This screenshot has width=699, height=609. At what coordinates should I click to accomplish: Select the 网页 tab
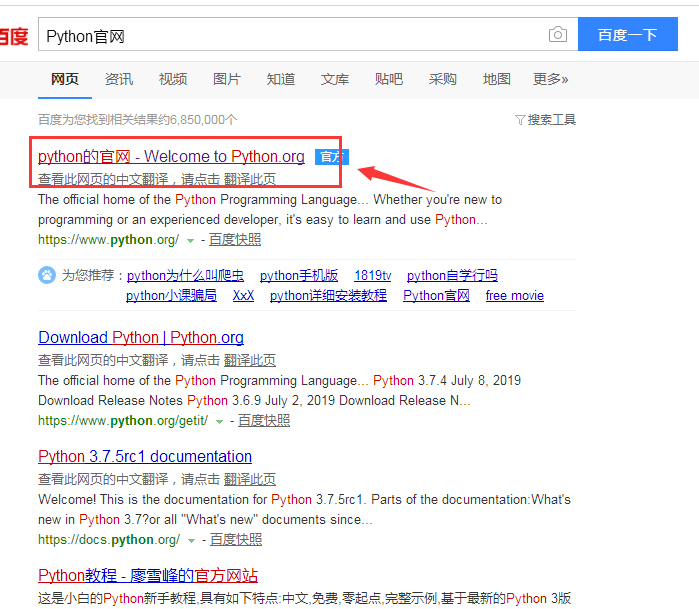click(x=65, y=79)
